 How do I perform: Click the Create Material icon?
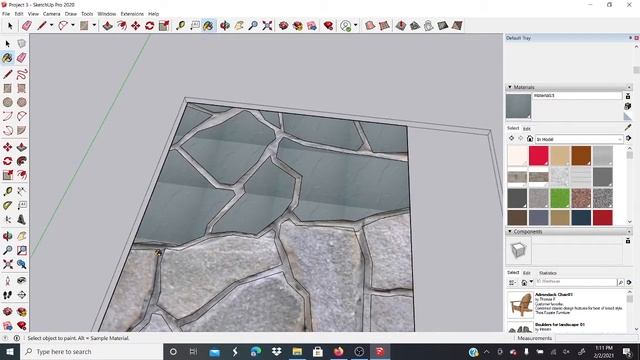(x=628, y=106)
